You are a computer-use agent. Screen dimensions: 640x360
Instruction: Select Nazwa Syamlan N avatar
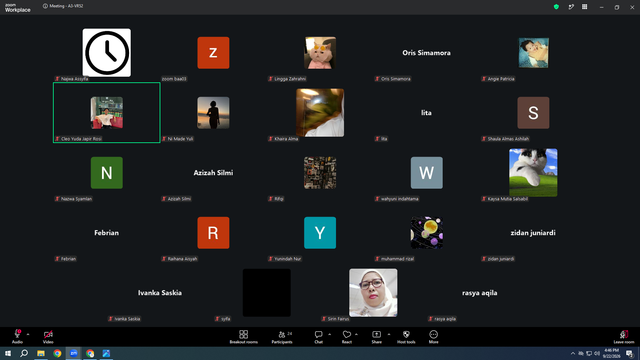pos(107,173)
